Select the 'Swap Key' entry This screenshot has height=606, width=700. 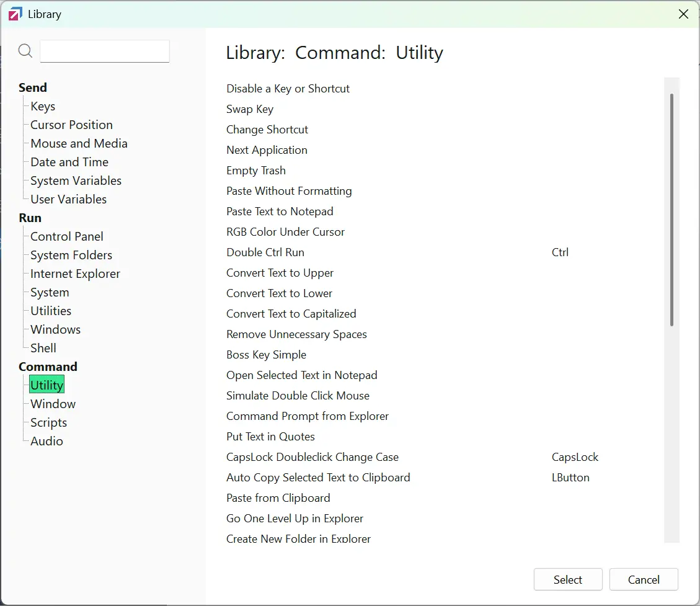[x=249, y=109]
